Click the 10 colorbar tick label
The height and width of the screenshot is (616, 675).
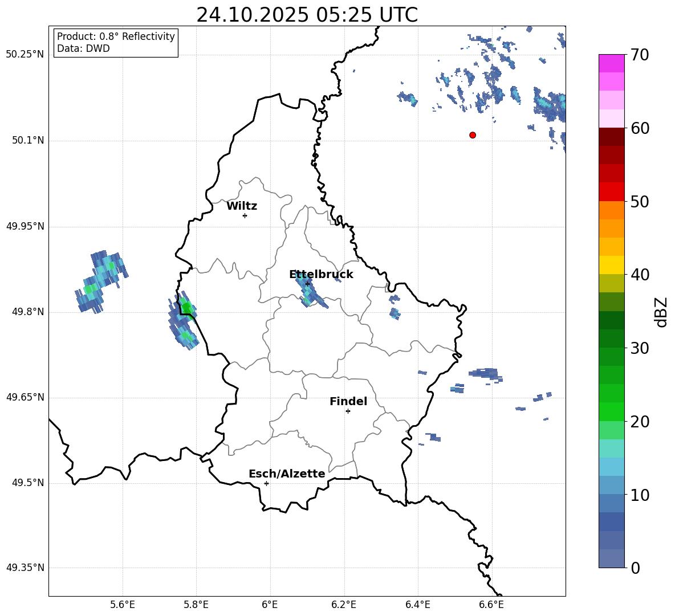pyautogui.click(x=640, y=495)
